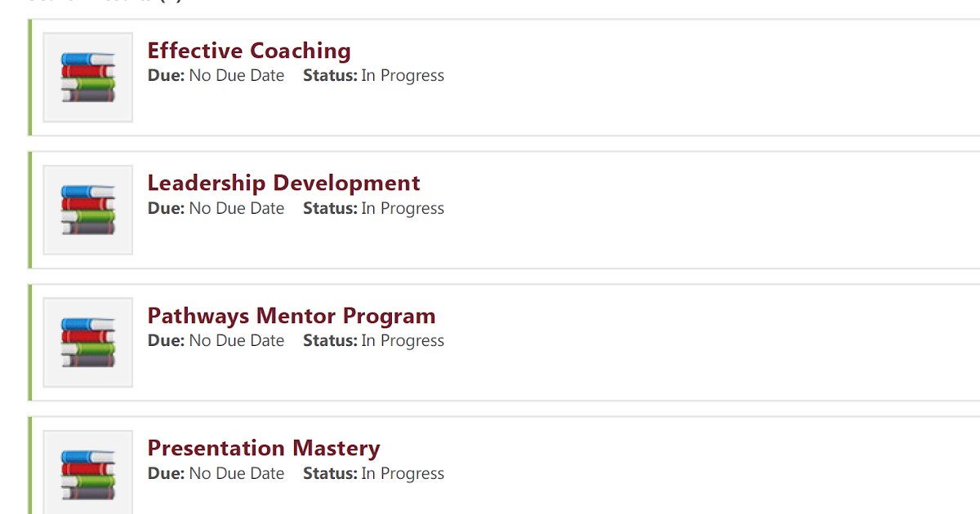Click the No Due Date text for Pathways Mentor Program
This screenshot has width=980, height=514.
(236, 340)
